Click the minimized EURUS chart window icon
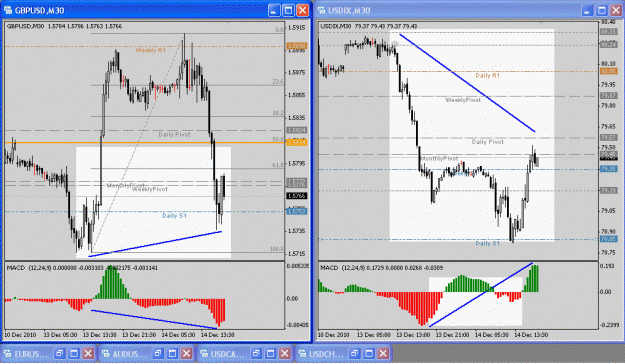 pyautogui.click(x=8, y=354)
